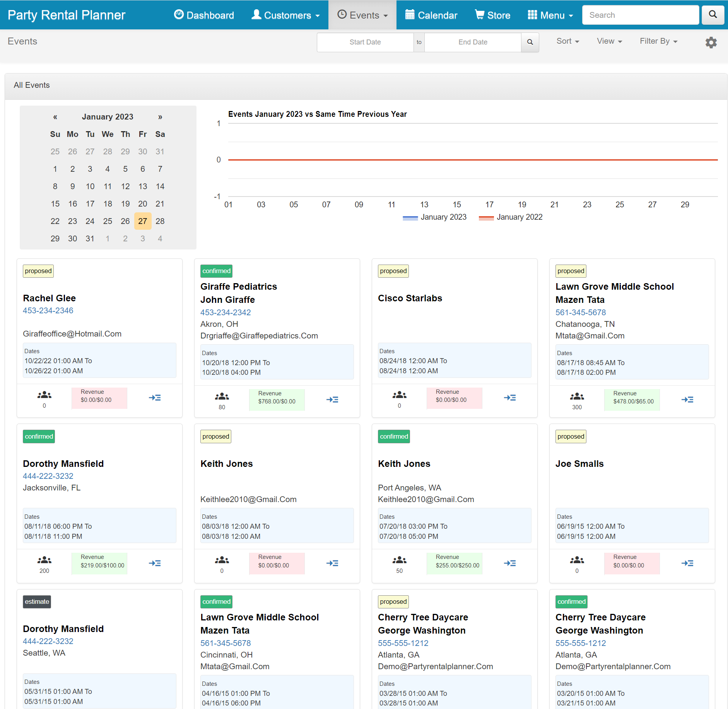Image resolution: width=728 pixels, height=709 pixels.
Task: Open the Store page
Action: 493,15
